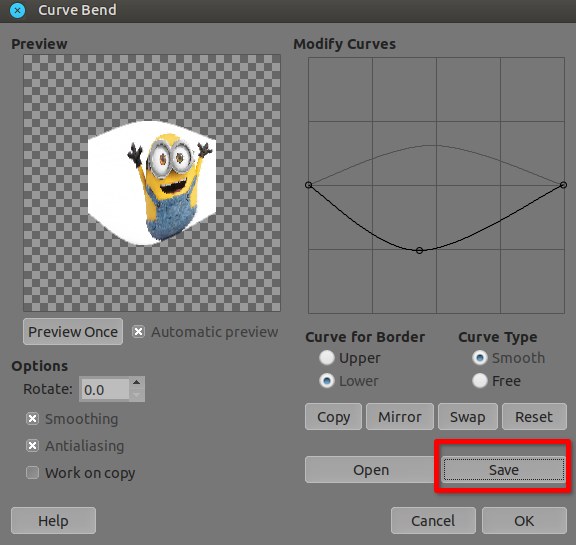Click the Modify Curves heading
Screen dimensions: 576x545
tap(344, 44)
